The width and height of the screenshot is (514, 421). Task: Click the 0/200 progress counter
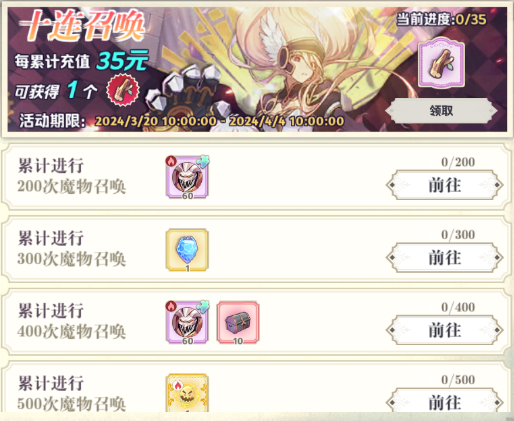tap(458, 162)
